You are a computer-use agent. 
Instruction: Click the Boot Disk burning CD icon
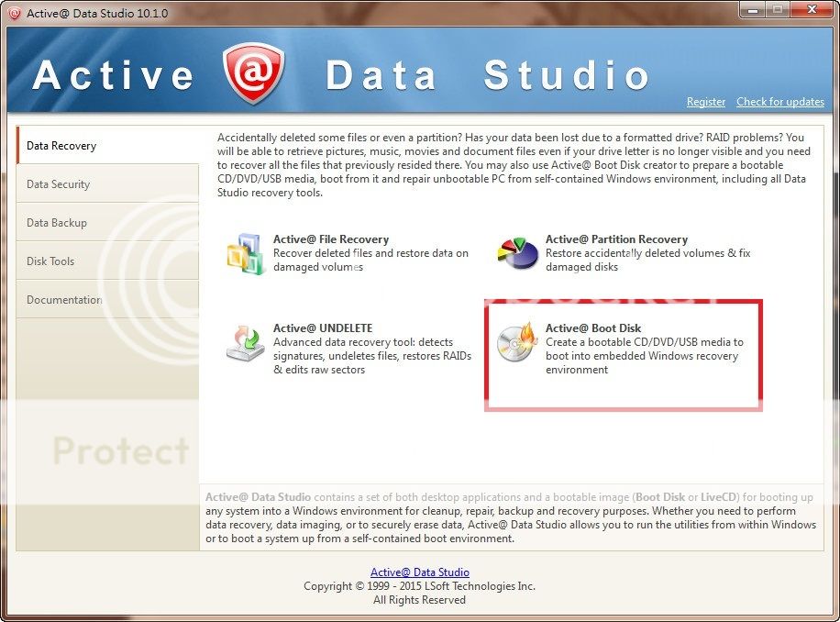517,342
